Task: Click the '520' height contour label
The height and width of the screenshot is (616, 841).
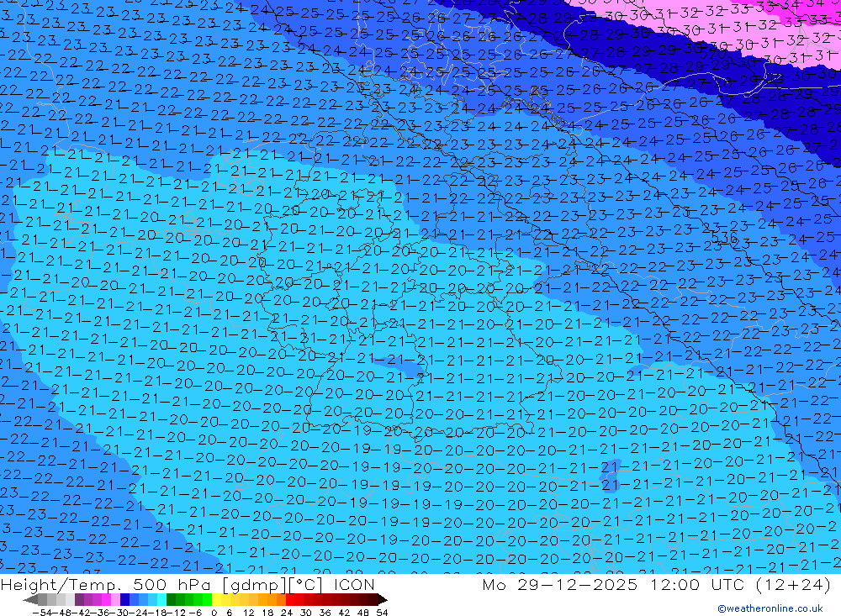Action: pos(713,53)
